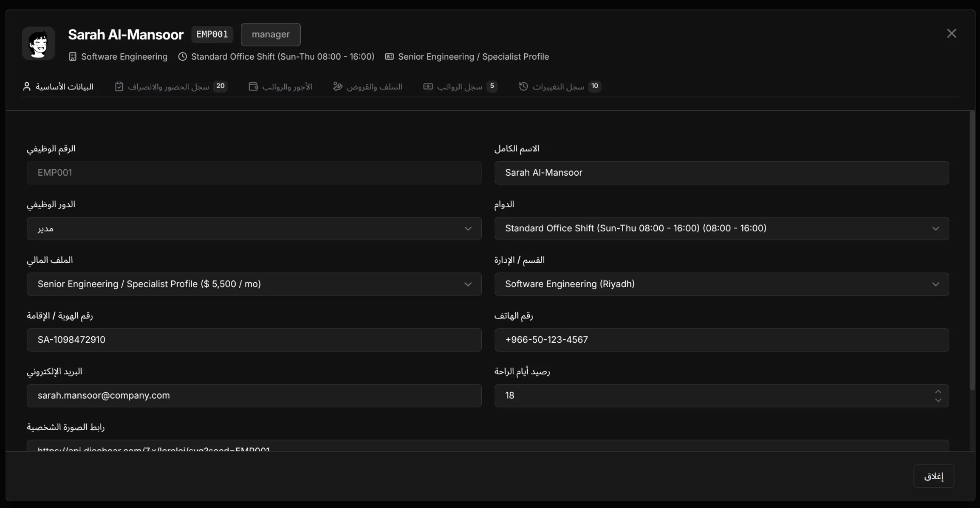Click the manager role badge
This screenshot has height=508, width=980.
[x=271, y=34]
